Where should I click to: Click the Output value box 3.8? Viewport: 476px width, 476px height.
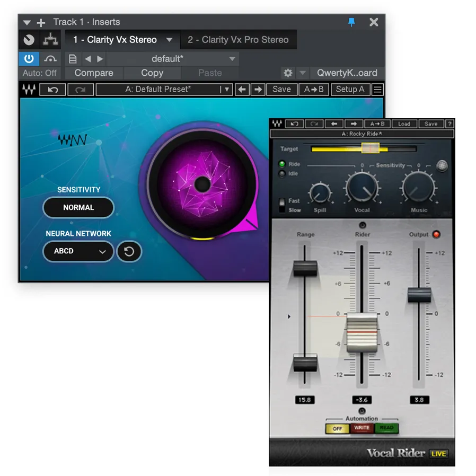click(419, 400)
